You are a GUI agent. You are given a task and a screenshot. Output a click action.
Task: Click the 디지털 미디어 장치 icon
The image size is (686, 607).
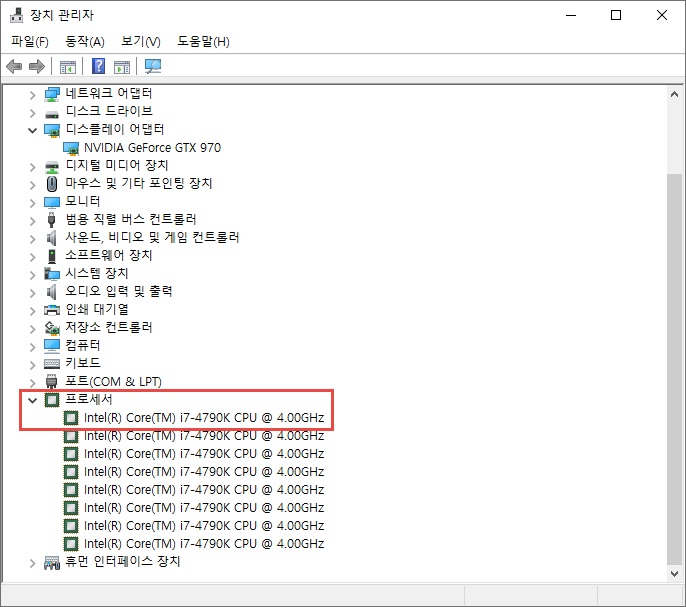52,167
